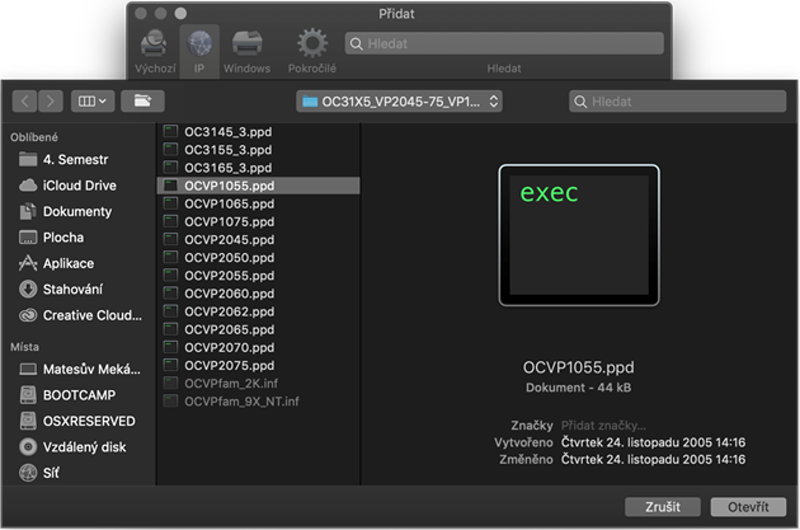Viewport: 800px width, 530px height.
Task: Select file OCVP2055.ppd
Action: point(258,276)
